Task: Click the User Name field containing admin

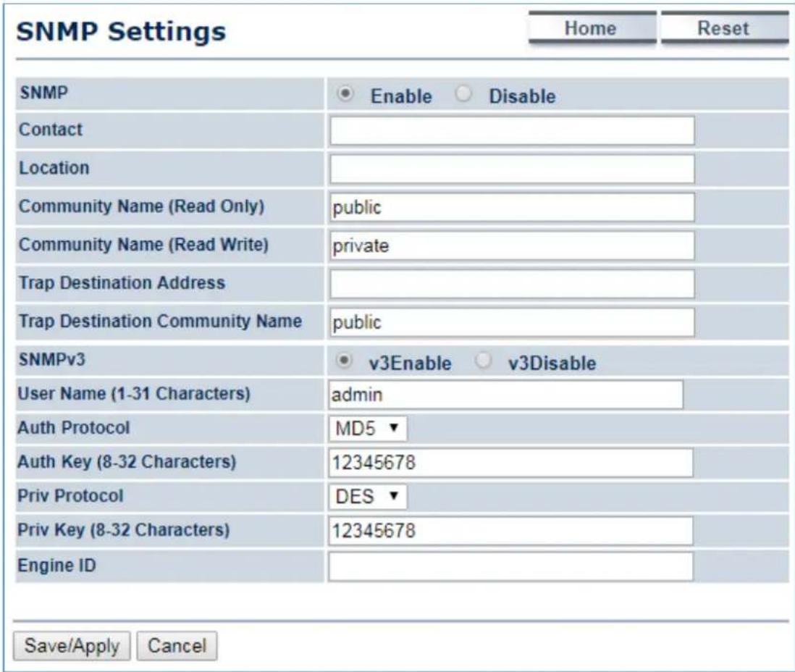Action: pyautogui.click(x=505, y=395)
